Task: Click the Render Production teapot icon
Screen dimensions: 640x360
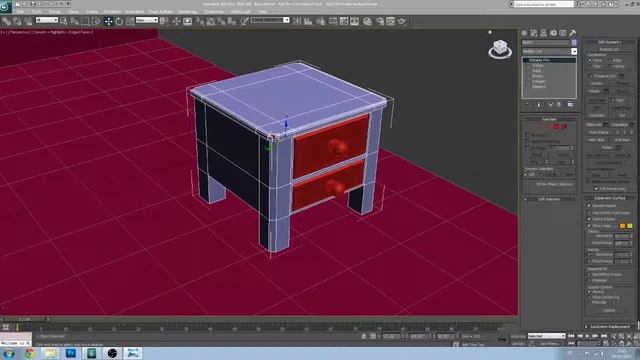Action: click(402, 21)
